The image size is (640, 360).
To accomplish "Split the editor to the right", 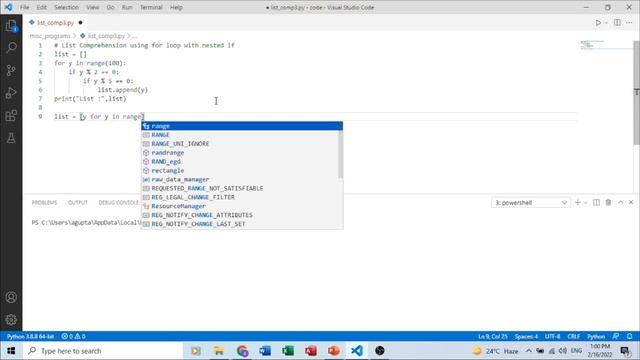I will click(x=617, y=23).
